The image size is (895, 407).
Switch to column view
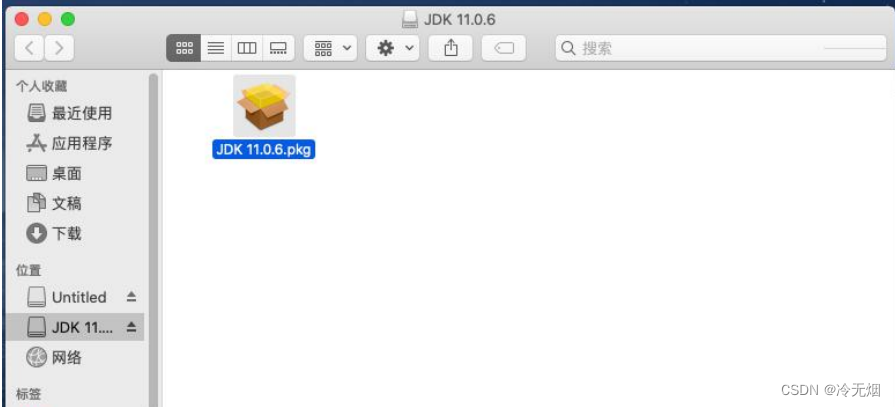247,49
